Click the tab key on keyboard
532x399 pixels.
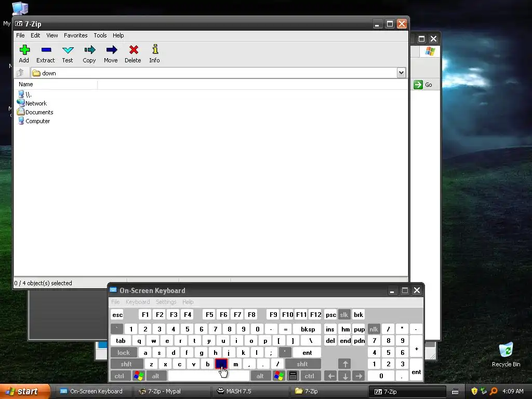(121, 341)
